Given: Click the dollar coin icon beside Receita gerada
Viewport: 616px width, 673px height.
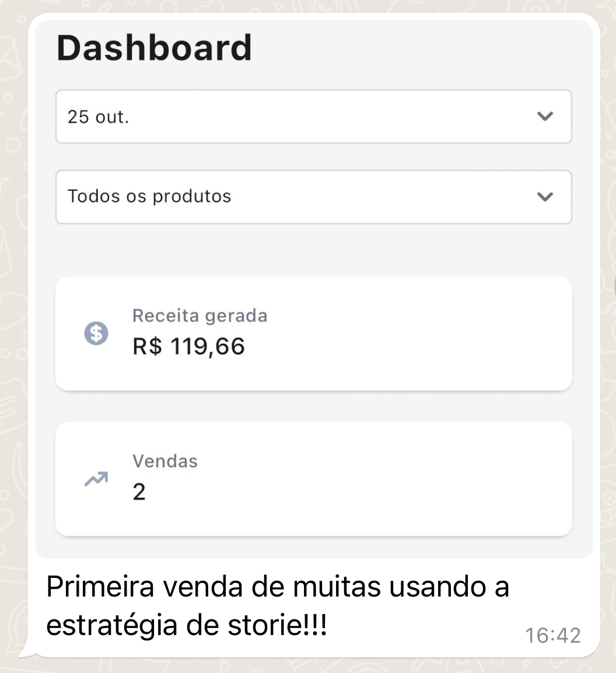Looking at the screenshot, I should (x=96, y=333).
